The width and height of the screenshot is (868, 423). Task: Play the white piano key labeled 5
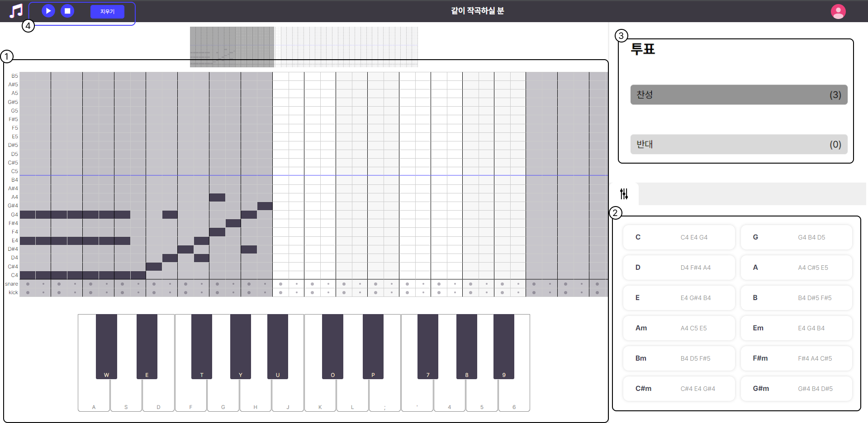pyautogui.click(x=482, y=395)
